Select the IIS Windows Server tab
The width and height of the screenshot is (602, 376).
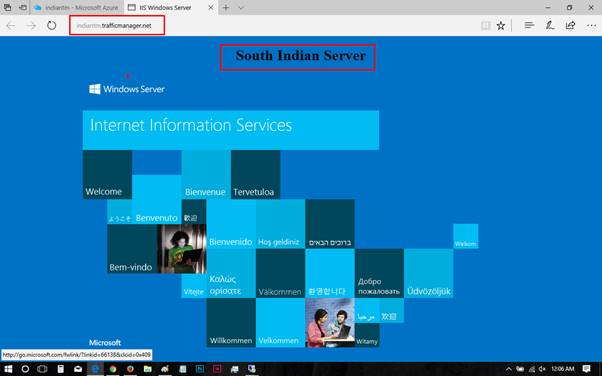[165, 8]
